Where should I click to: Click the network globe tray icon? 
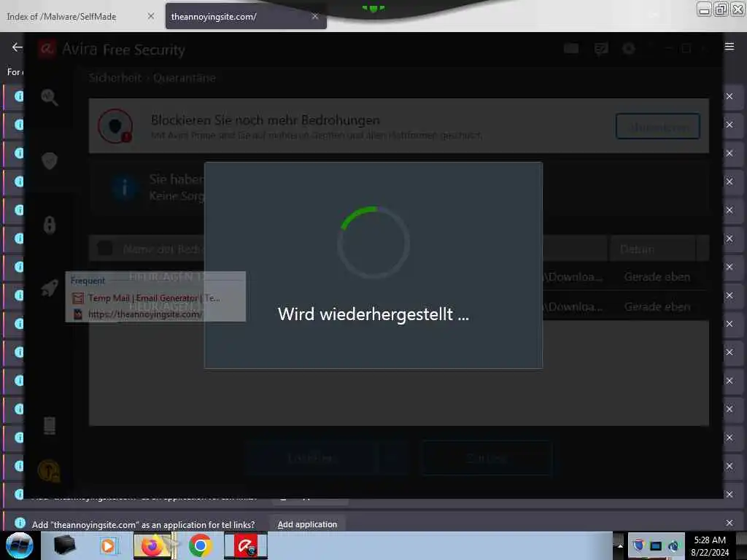point(673,545)
